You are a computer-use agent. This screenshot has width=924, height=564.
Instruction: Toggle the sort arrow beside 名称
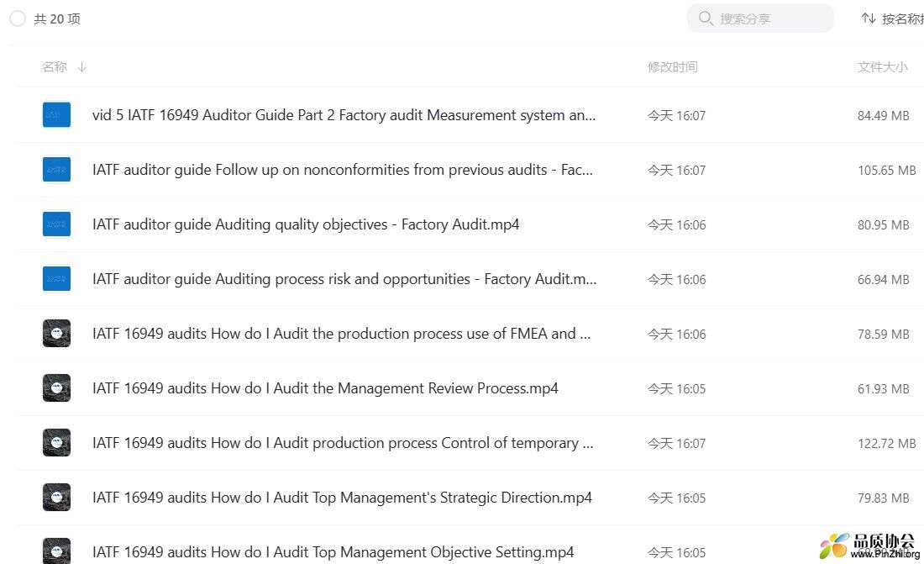coord(82,67)
